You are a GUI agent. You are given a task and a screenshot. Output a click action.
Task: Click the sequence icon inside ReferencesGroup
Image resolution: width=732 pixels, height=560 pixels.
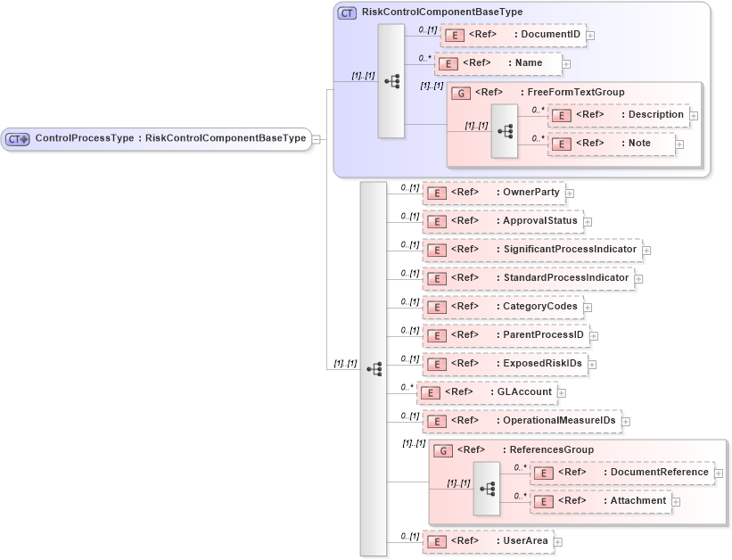pyautogui.click(x=488, y=487)
